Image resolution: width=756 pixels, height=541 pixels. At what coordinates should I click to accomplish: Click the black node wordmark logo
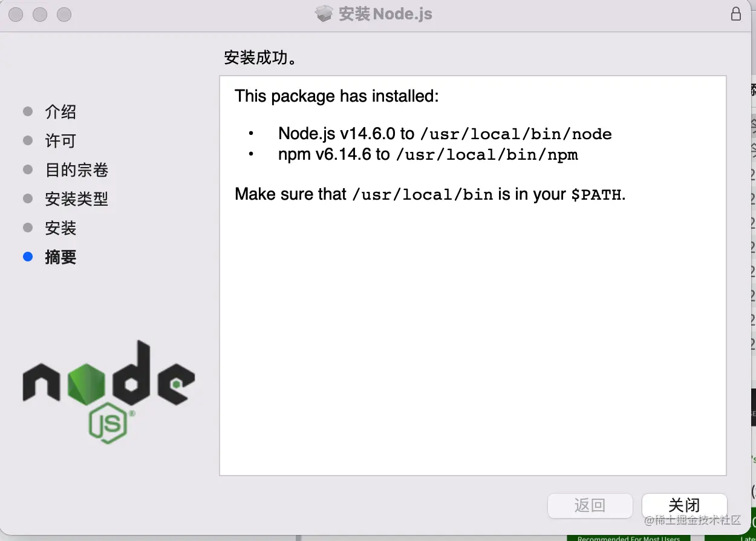click(109, 373)
